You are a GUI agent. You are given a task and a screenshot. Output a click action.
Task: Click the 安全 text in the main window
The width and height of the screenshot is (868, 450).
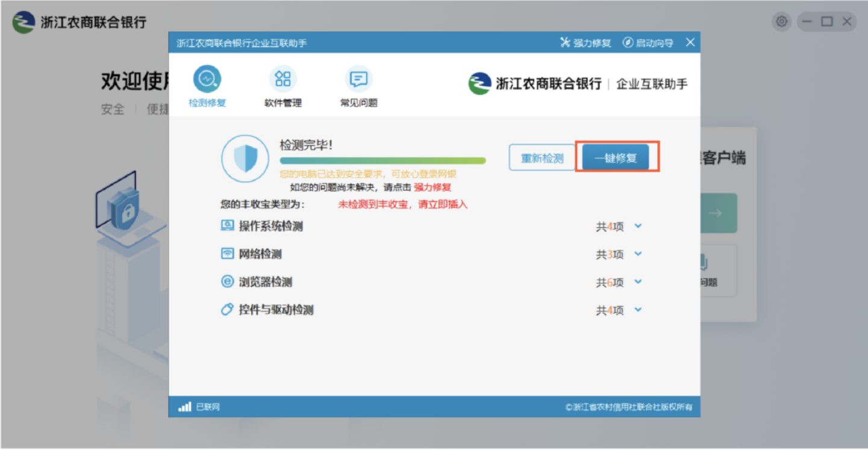coord(113,109)
